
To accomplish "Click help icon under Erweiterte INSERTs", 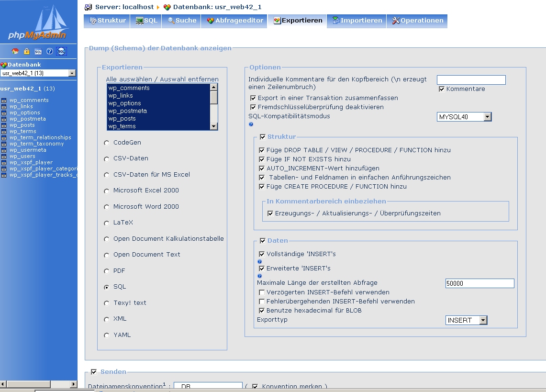I will pyautogui.click(x=259, y=276).
